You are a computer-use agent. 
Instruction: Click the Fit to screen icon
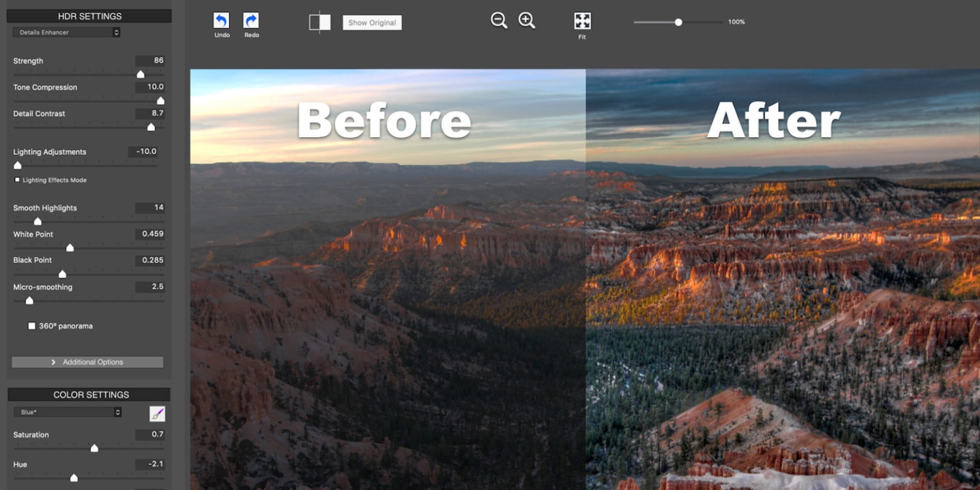pos(582,21)
